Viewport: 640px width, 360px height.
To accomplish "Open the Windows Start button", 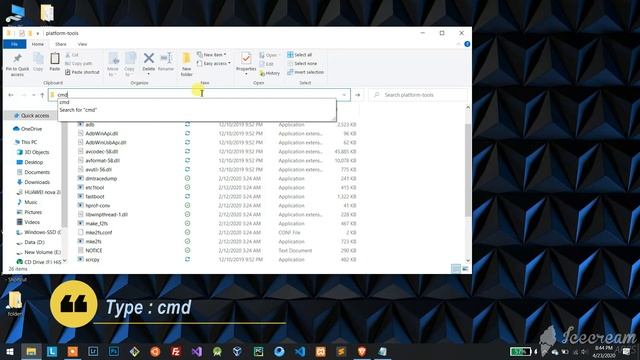I will point(10,351).
